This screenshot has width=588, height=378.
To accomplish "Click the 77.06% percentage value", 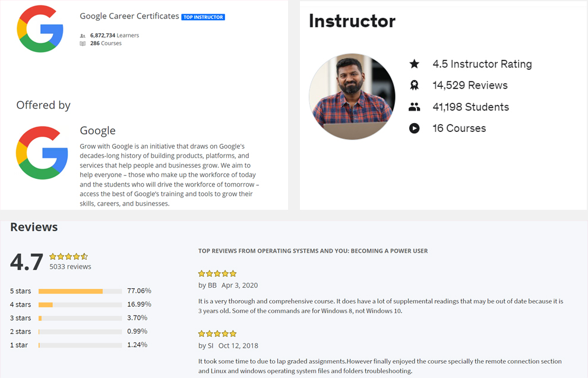I will [139, 291].
